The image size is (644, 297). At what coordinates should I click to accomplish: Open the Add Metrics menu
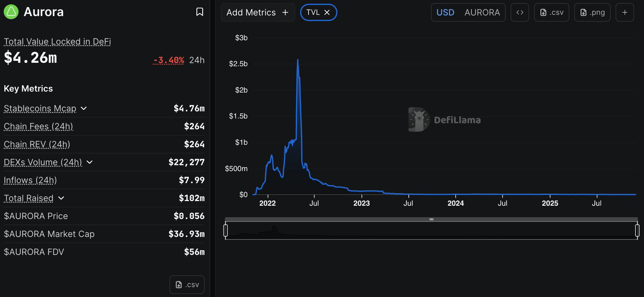click(x=258, y=13)
